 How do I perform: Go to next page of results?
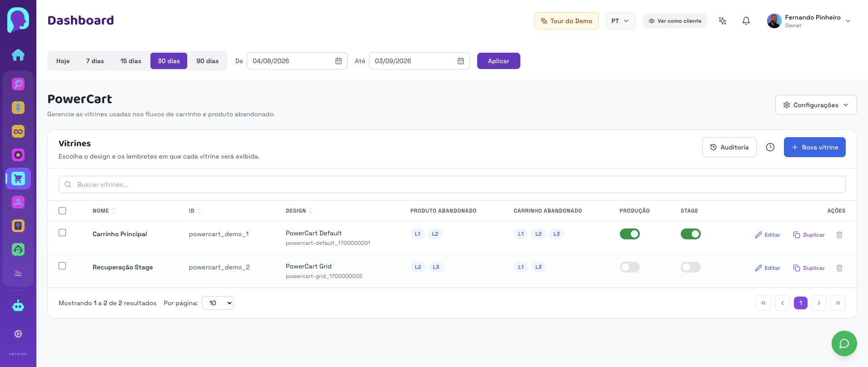tap(819, 303)
